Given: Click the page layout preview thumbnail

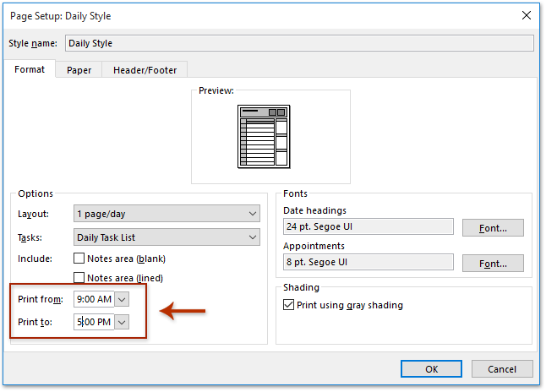Looking at the screenshot, I should (x=264, y=137).
